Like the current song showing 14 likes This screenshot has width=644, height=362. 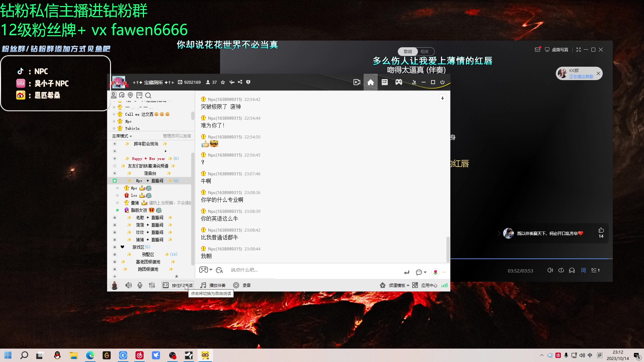point(601,230)
